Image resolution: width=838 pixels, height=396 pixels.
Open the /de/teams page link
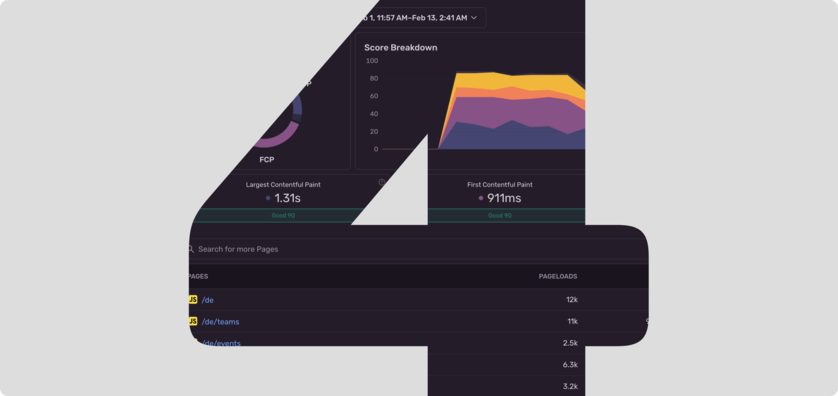pyautogui.click(x=220, y=322)
